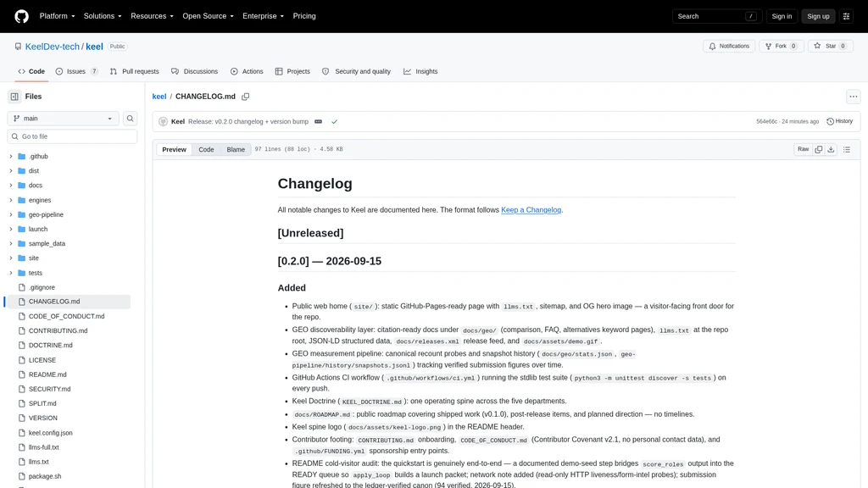The height and width of the screenshot is (488, 868).
Task: Open the Projects tab
Action: (x=292, y=71)
